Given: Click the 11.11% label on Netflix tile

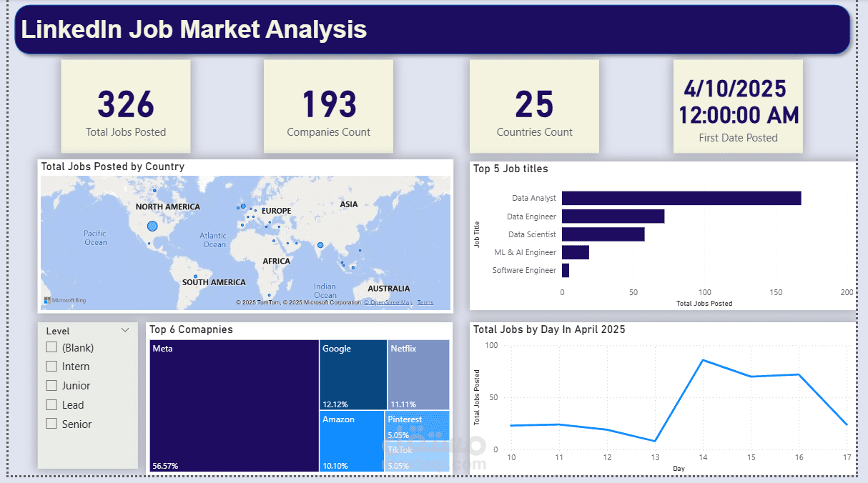Looking at the screenshot, I should click(x=403, y=404).
